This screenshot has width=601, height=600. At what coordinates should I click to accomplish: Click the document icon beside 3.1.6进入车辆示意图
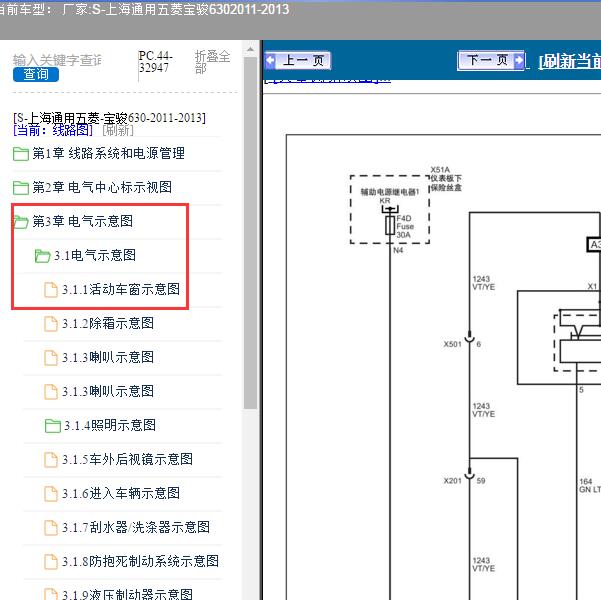tap(51, 494)
